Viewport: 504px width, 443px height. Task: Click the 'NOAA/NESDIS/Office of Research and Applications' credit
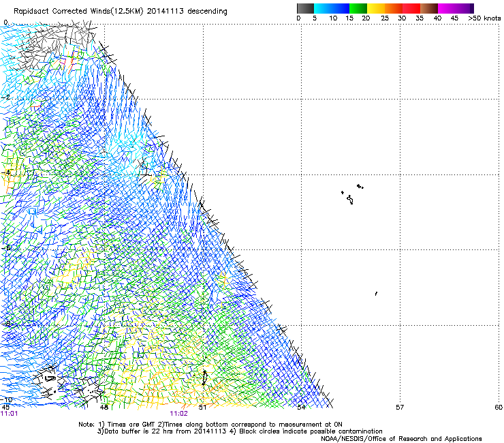tap(401, 439)
